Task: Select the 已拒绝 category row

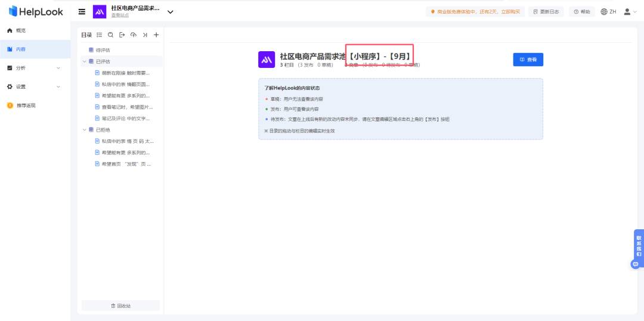Action: [122, 130]
